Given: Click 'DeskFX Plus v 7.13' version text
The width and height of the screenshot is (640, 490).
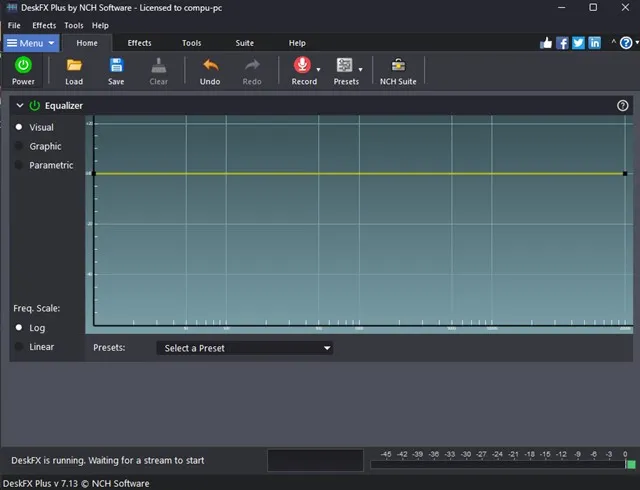Looking at the screenshot, I should pos(76,483).
